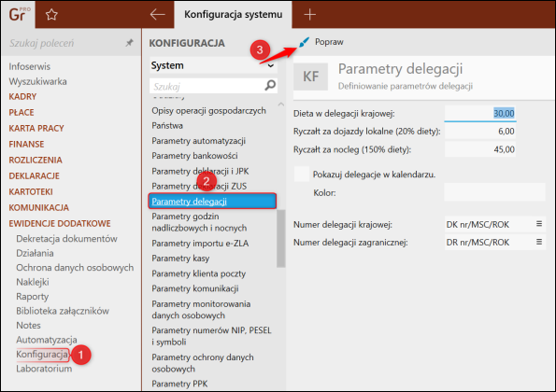The image size is (556, 392).
Task: Open Konfiguracja in the sidebar
Action: [42, 354]
